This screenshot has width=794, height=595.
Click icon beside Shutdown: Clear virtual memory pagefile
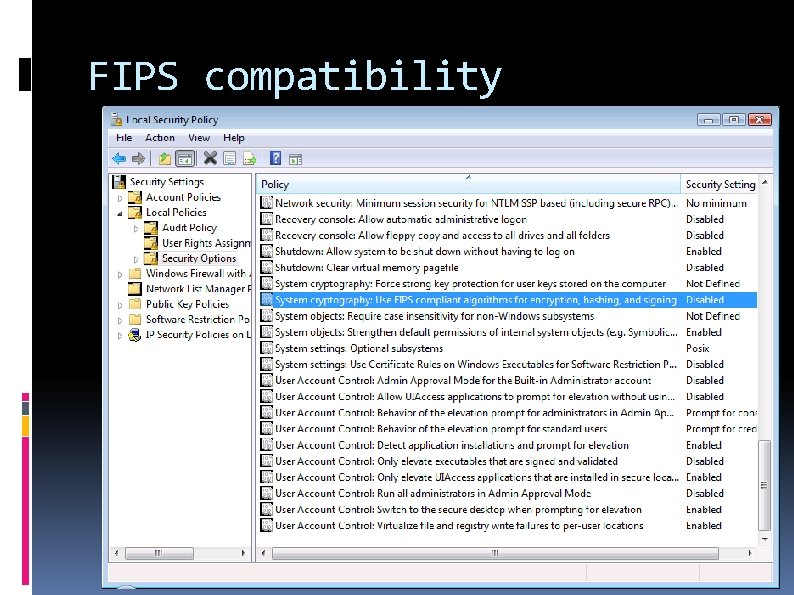pos(266,267)
